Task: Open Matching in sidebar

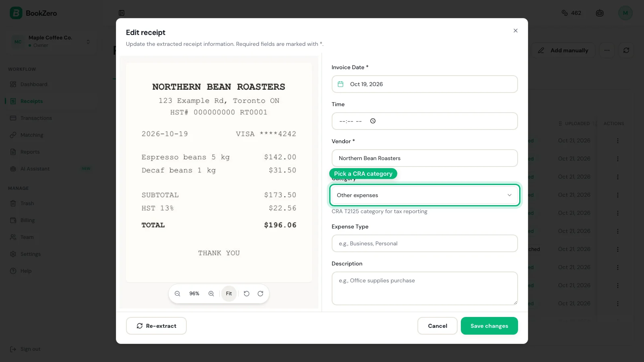Action: click(x=52, y=135)
